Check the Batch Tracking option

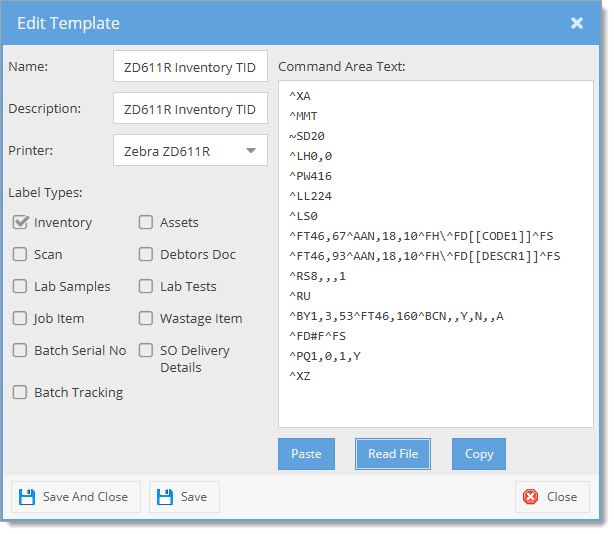20,392
